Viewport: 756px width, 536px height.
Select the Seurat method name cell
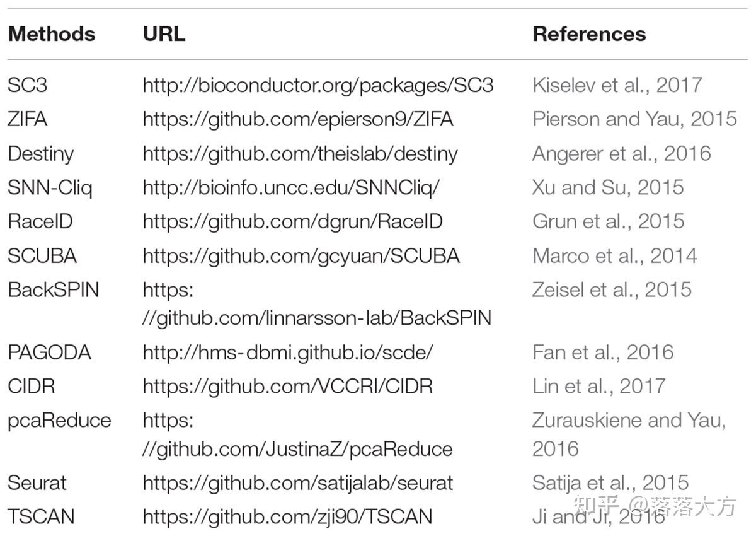click(37, 483)
